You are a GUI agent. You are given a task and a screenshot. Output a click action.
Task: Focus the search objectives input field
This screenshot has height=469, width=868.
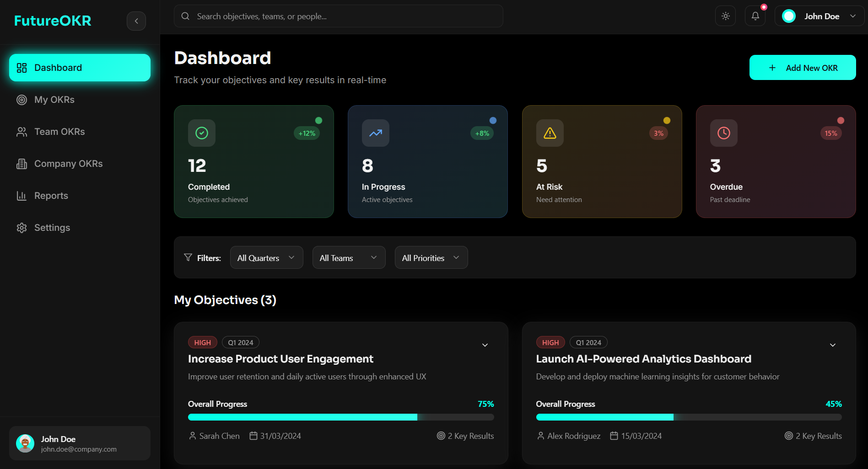tap(339, 16)
